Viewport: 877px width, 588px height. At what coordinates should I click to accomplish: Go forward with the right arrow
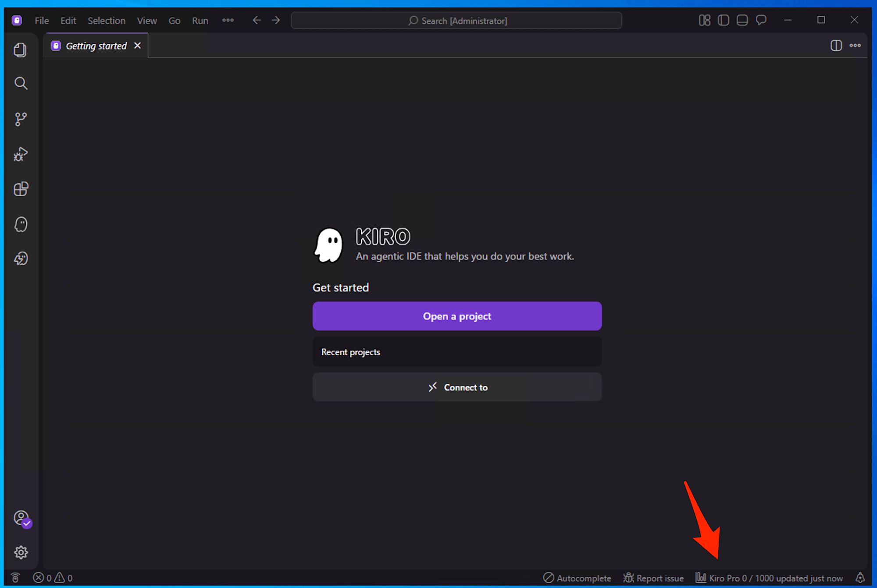click(276, 20)
